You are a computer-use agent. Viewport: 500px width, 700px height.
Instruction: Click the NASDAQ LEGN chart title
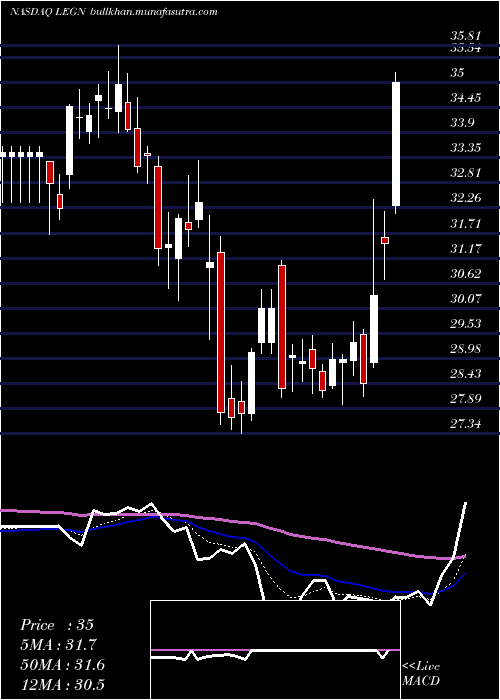click(48, 12)
